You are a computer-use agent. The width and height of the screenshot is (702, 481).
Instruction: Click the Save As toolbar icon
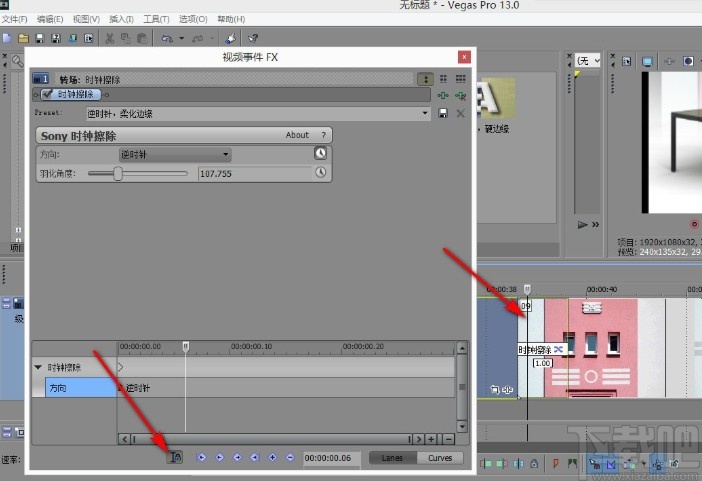pos(56,39)
